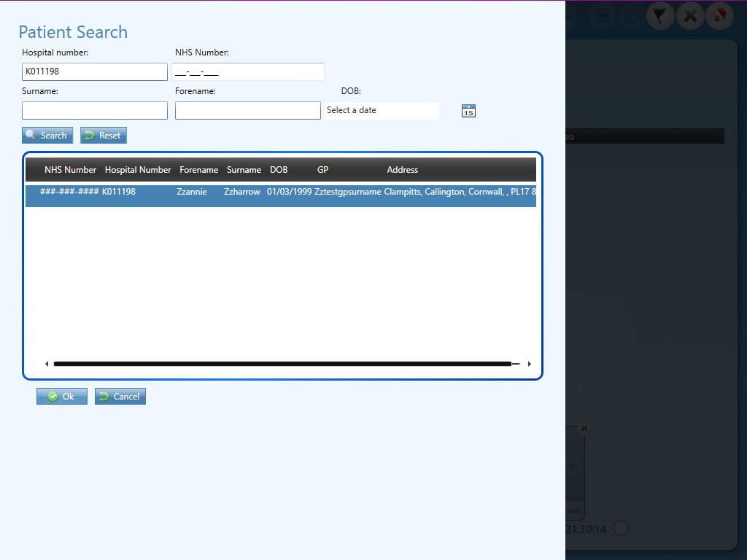This screenshot has height=560, width=747.
Task: Click the flag icon in background toolbar
Action: click(x=659, y=16)
